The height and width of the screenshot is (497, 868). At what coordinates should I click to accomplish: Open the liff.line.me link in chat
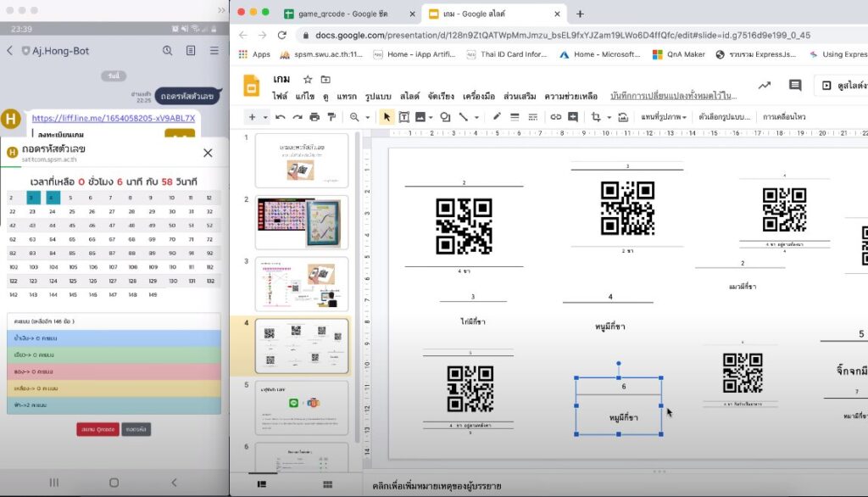[x=114, y=118]
